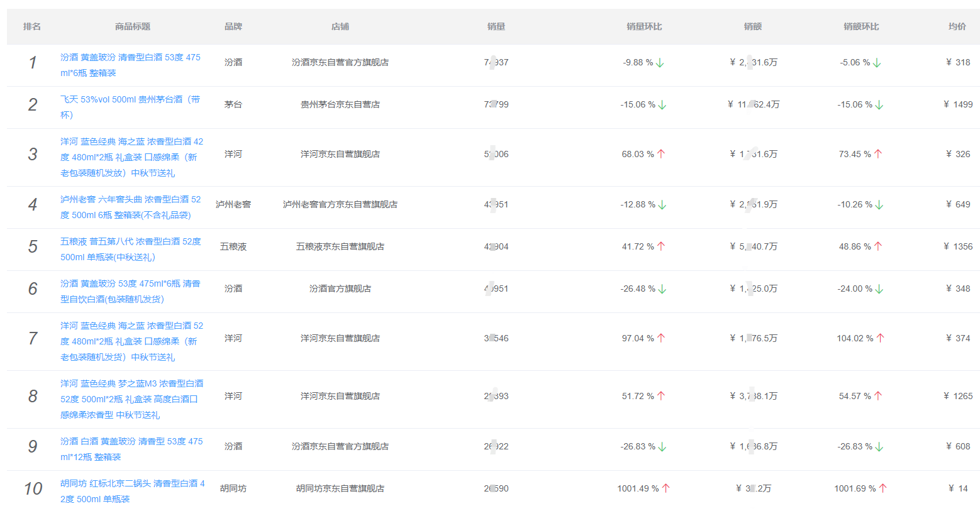The image size is (980, 511).
Task: Click the 均价 column header
Action: (x=957, y=26)
